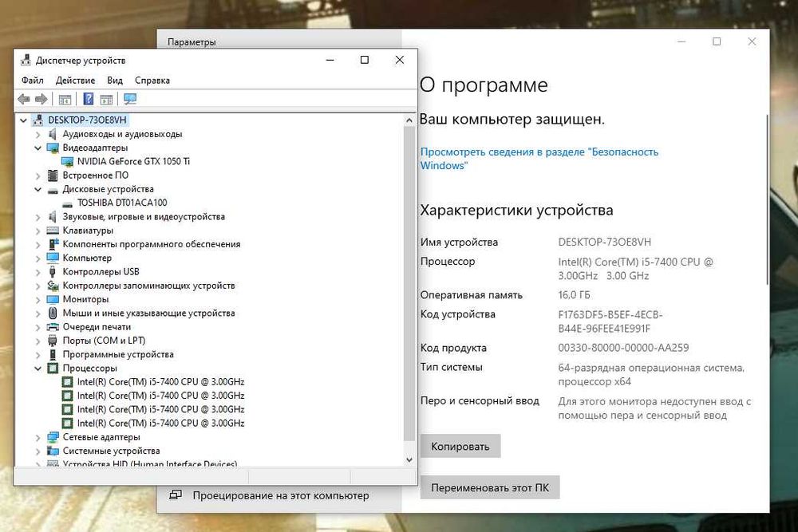The width and height of the screenshot is (798, 532).
Task: Expand the Аудиовходы и аудиовыходы category
Action: pos(38,135)
